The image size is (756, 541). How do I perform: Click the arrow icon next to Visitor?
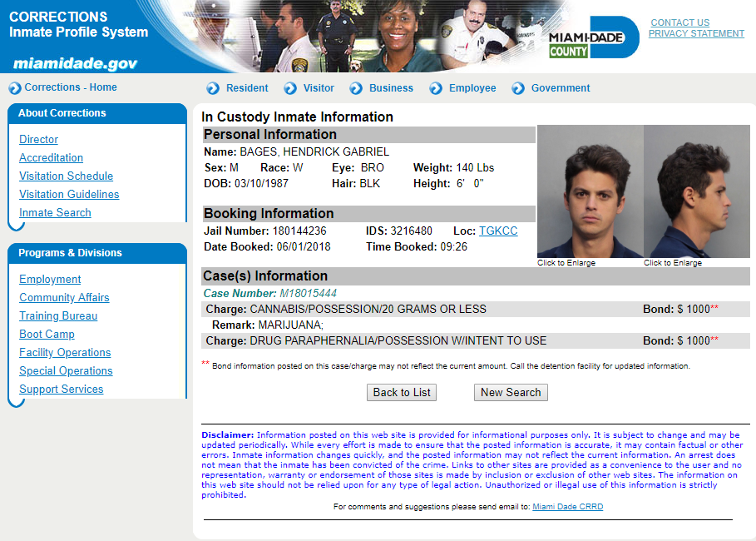coord(290,88)
